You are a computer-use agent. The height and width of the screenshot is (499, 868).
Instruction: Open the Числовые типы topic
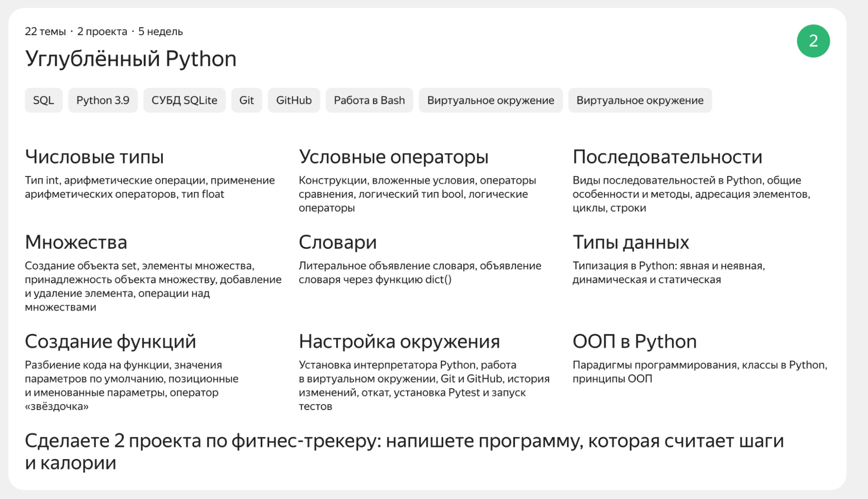click(x=95, y=157)
